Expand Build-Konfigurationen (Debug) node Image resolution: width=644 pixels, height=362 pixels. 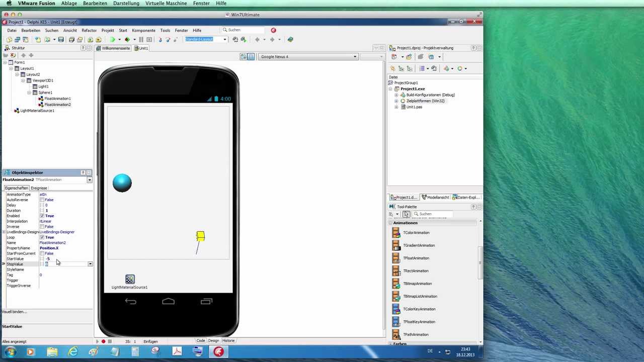click(x=396, y=95)
